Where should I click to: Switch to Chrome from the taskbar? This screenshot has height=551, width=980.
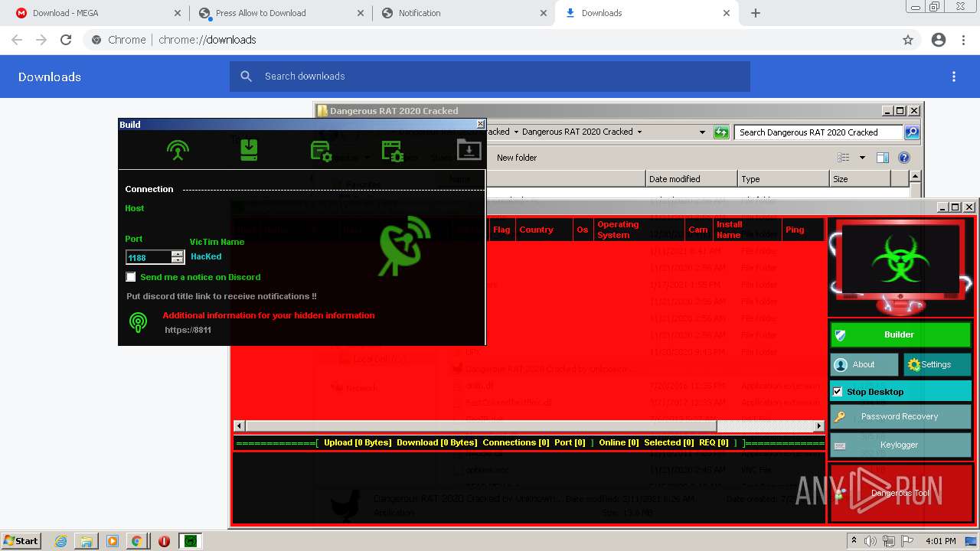137,541
